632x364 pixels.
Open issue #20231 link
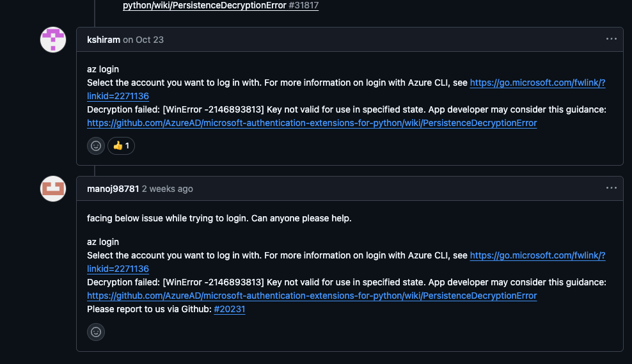[x=230, y=309]
